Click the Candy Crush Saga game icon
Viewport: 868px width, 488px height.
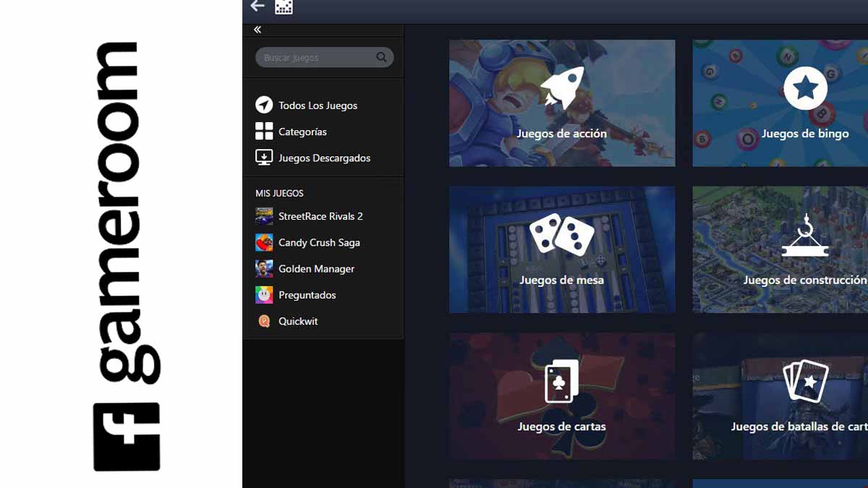[264, 242]
